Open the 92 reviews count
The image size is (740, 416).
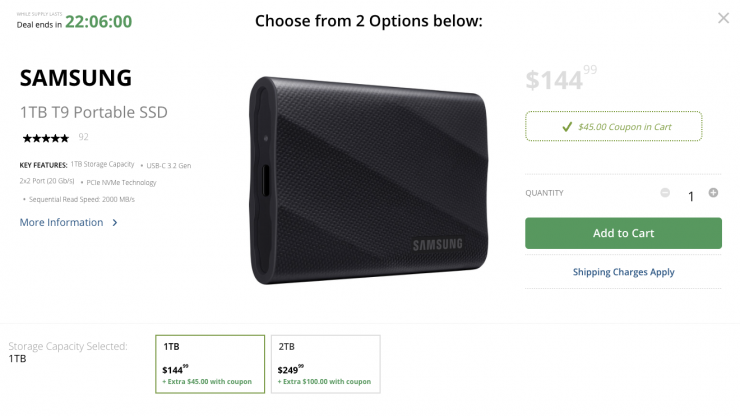click(x=83, y=137)
